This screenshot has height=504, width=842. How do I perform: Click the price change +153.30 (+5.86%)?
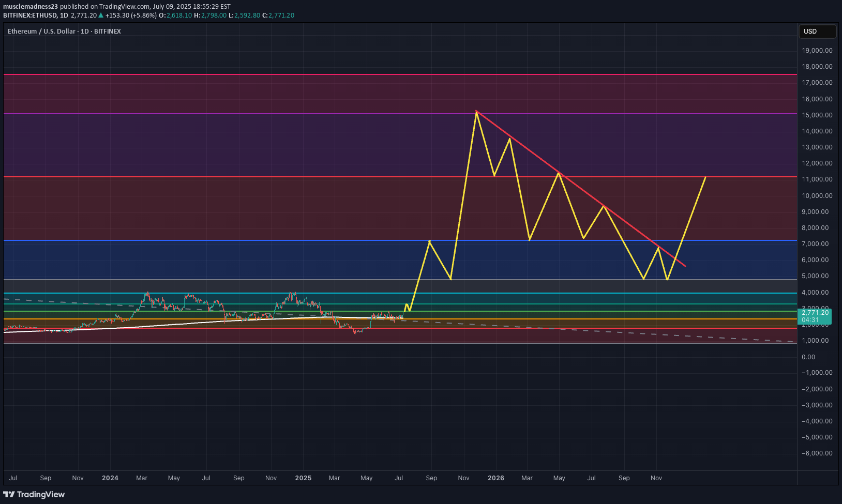131,16
